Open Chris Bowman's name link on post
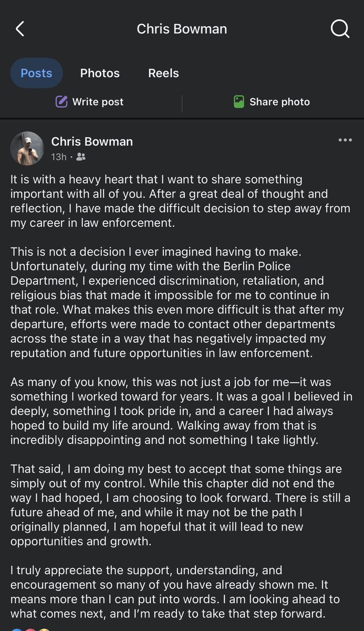The width and height of the screenshot is (364, 631). tap(92, 141)
